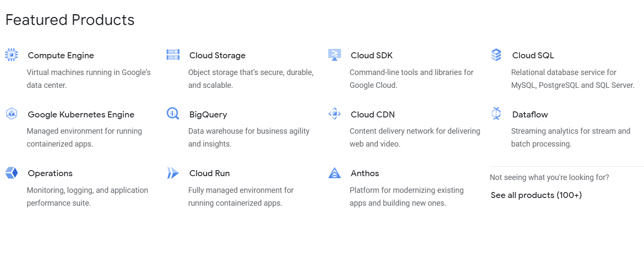The height and width of the screenshot is (255, 644).
Task: Click the Operations monitoring description text
Action: [87, 196]
